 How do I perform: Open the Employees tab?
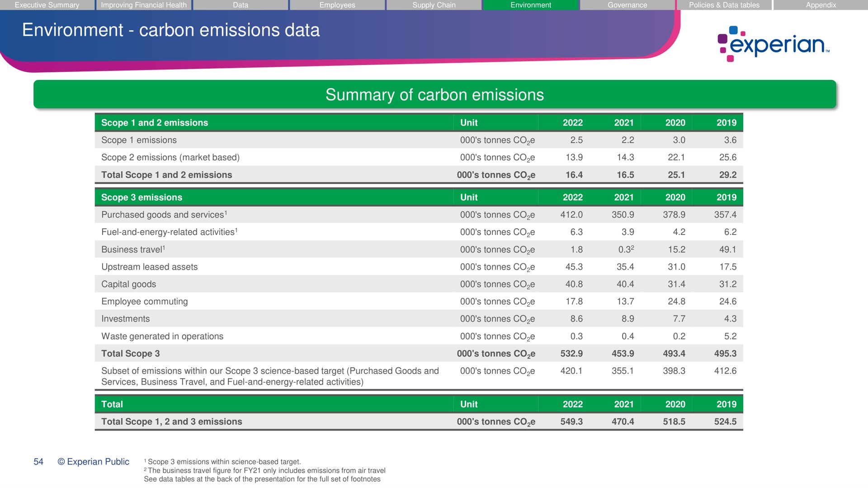337,5
